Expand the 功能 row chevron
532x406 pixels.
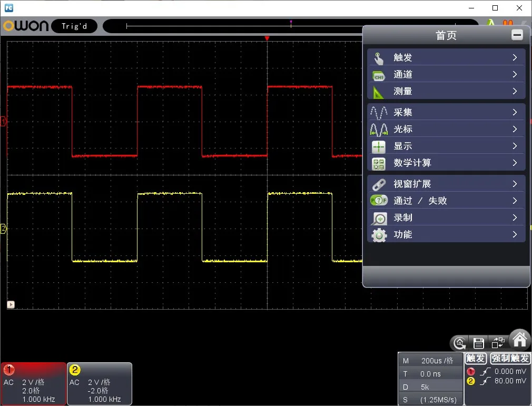click(515, 234)
